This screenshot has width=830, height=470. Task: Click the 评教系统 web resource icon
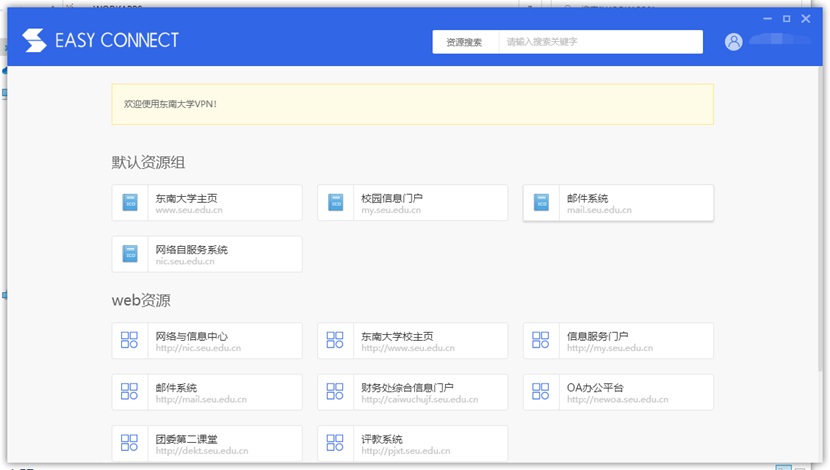335,443
